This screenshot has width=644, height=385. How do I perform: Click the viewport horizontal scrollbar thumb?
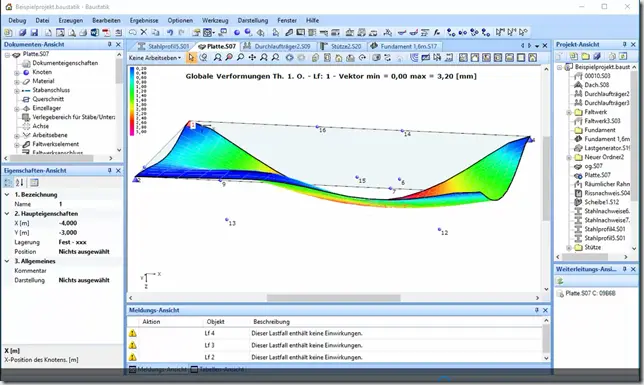[334, 298]
